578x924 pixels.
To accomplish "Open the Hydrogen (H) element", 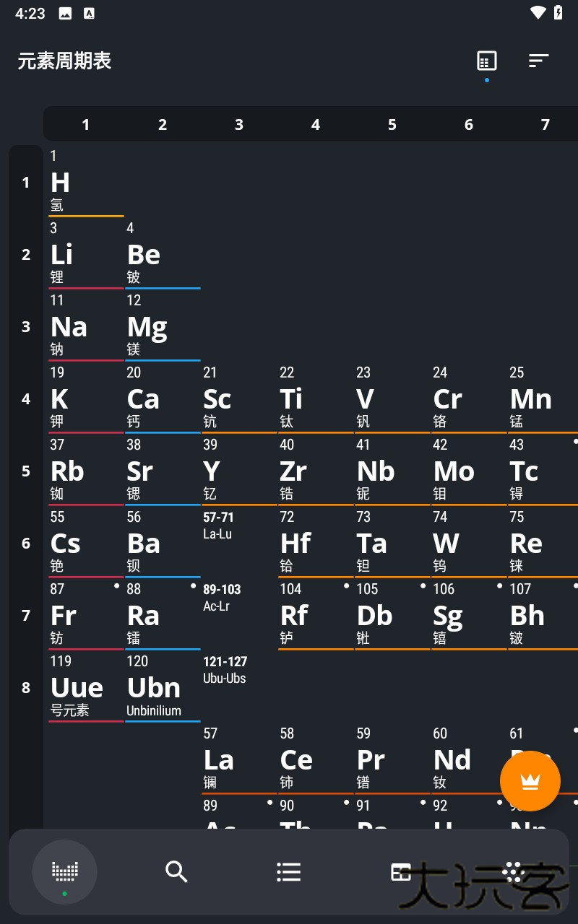I will click(86, 182).
